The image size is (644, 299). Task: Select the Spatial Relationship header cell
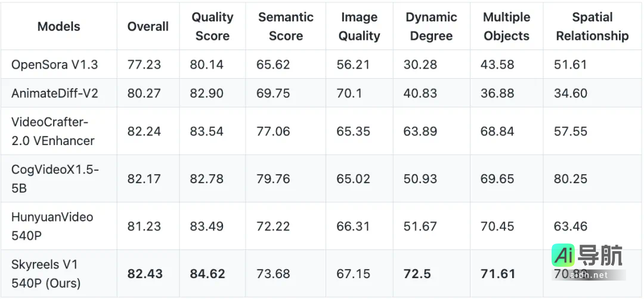[592, 26]
